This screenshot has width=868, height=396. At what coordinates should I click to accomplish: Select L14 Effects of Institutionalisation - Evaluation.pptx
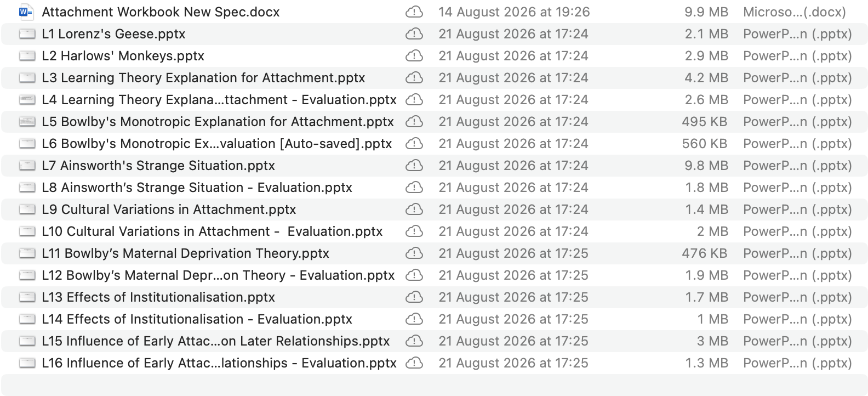(197, 319)
